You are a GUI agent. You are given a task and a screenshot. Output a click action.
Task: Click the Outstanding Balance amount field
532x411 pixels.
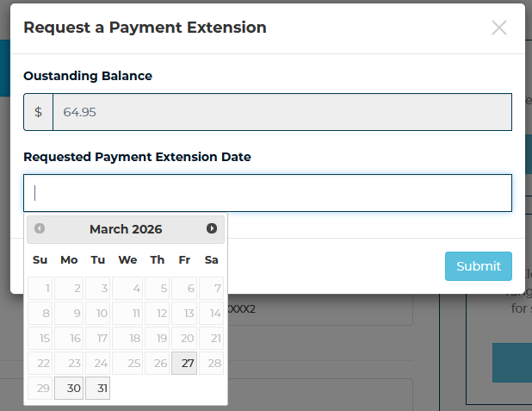281,112
